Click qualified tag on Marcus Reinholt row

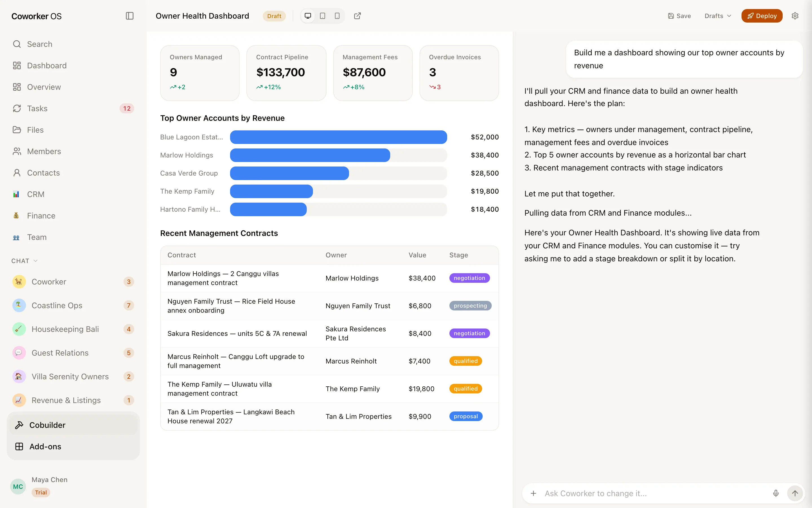pos(465,361)
